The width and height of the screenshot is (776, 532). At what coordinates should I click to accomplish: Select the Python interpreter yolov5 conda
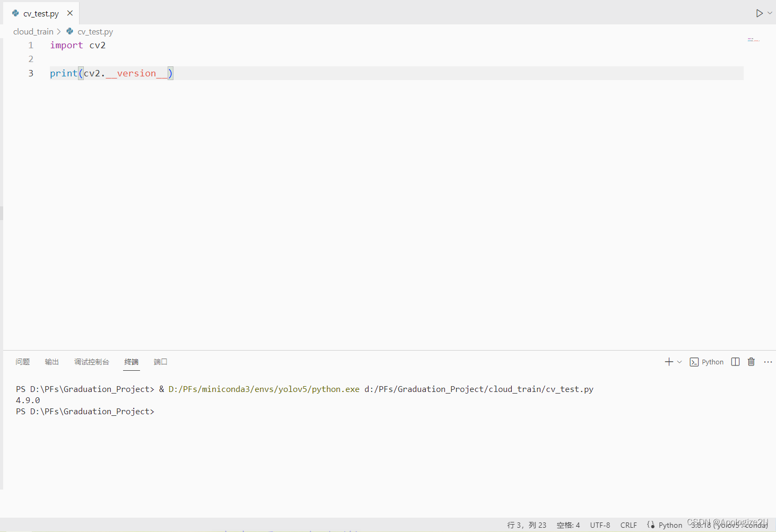(729, 525)
